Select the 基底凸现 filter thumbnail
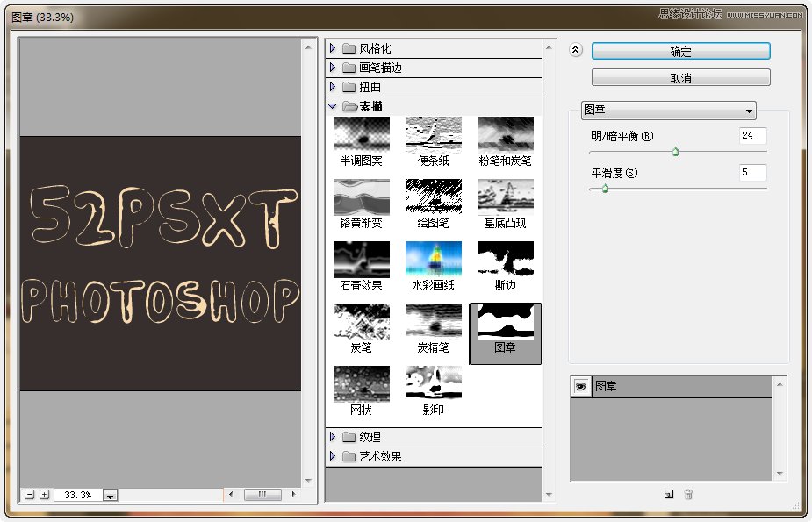The image size is (812, 522). click(x=506, y=197)
